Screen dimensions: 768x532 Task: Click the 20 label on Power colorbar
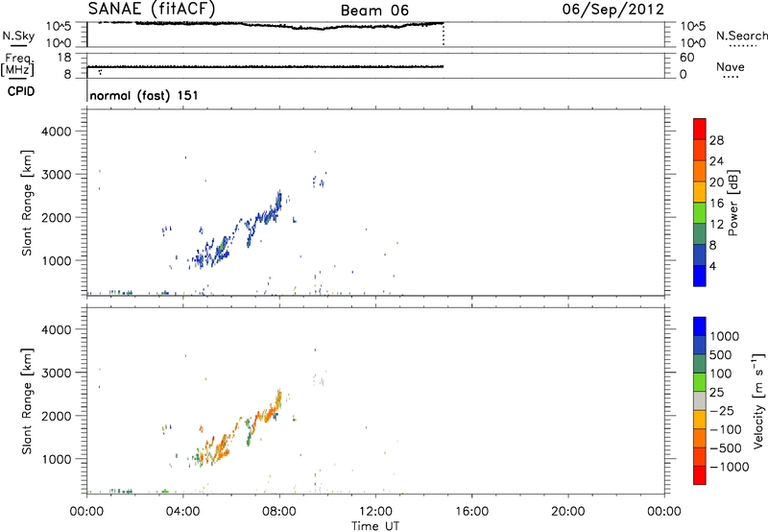tap(716, 182)
